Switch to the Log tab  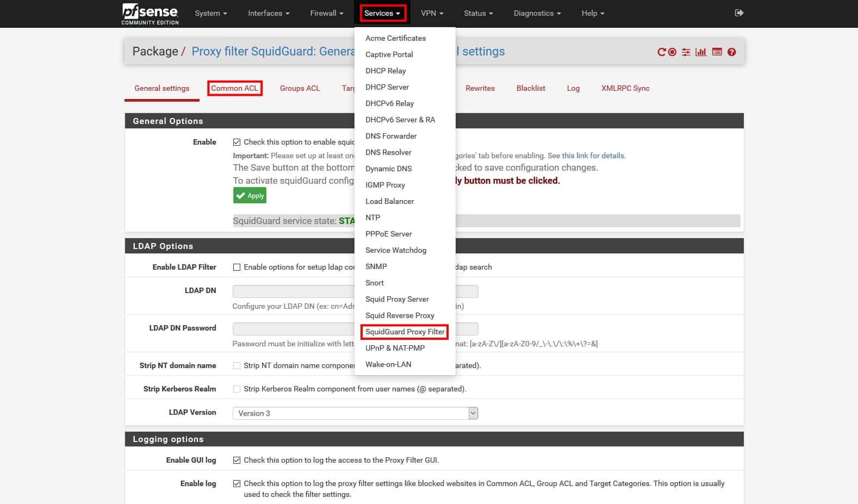(573, 88)
